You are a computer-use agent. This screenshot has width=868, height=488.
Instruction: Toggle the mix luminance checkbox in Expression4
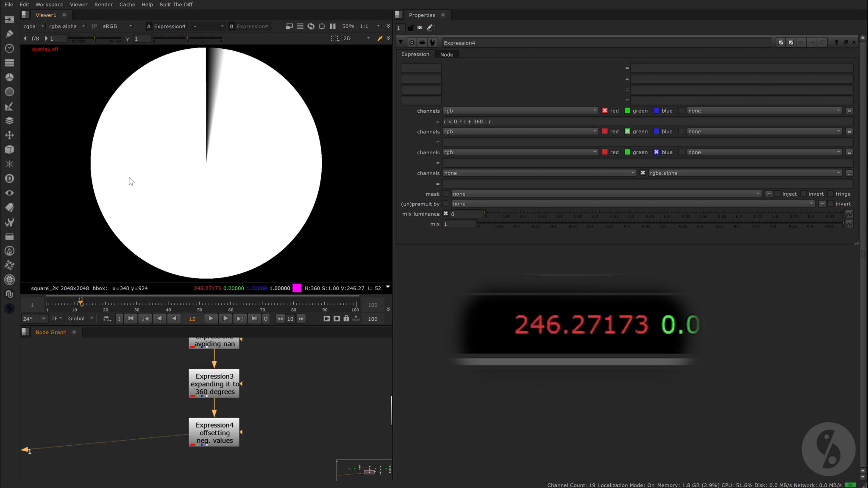(446, 214)
